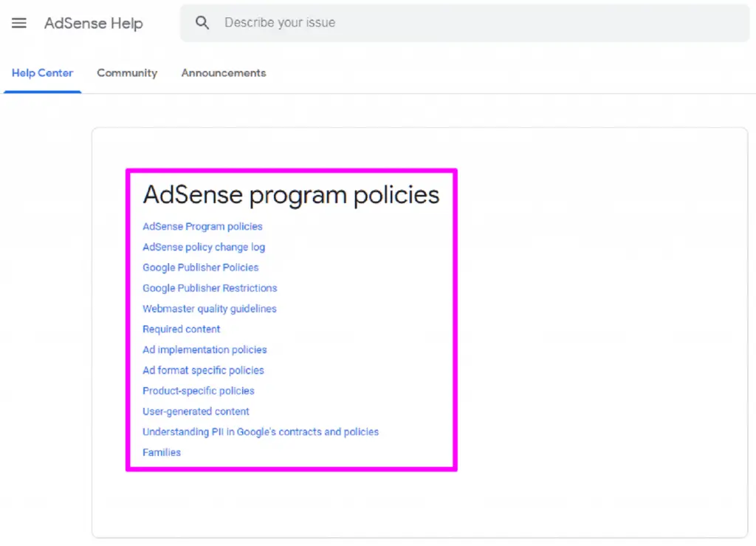Open Understanding PII in Google's contracts link
The image size is (756, 546).
click(261, 431)
